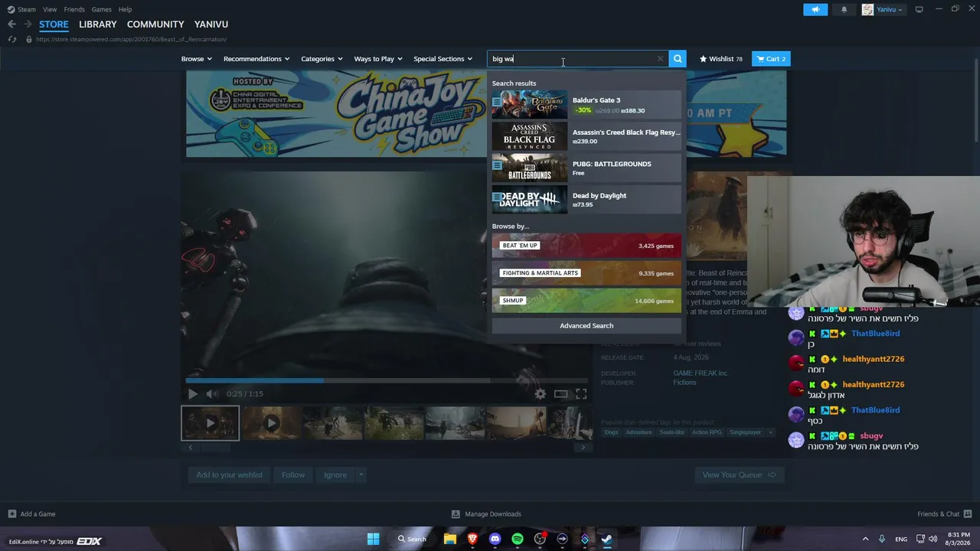Toggle theater mode for the trailer

click(x=561, y=394)
